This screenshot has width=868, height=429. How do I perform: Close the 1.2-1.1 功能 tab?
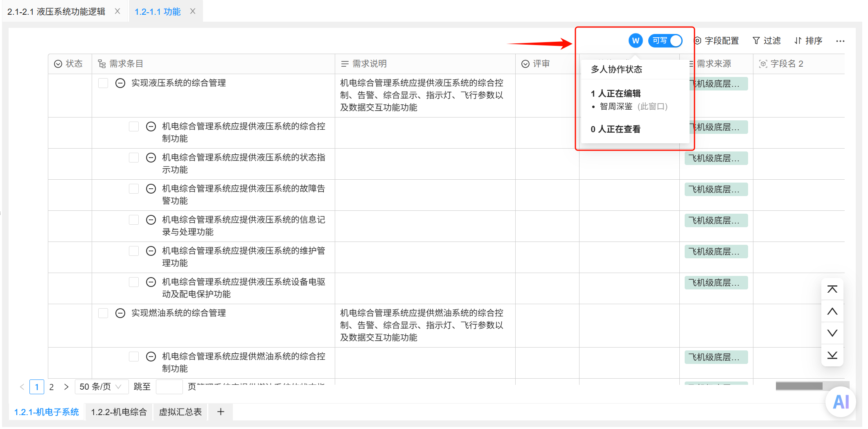pos(193,11)
